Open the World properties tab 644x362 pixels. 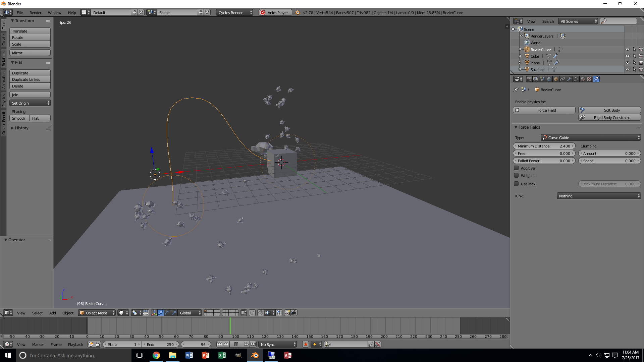click(x=549, y=79)
